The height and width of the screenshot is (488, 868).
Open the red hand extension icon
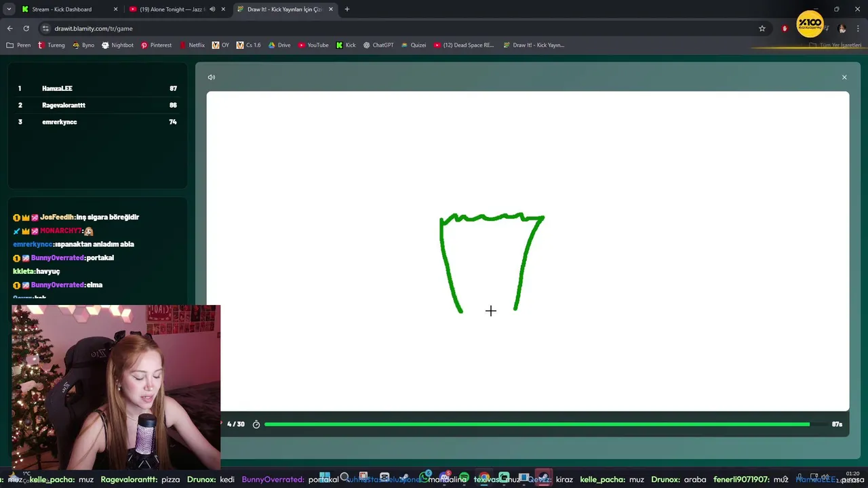point(785,28)
